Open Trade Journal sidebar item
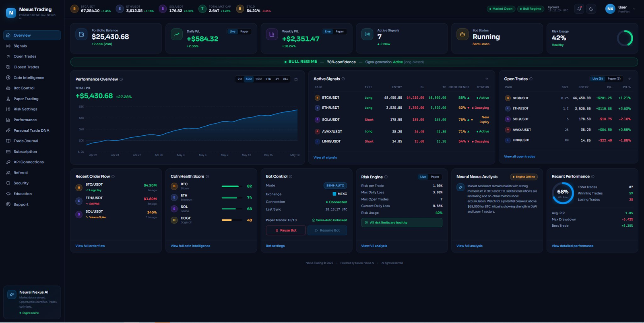The image size is (644, 323). click(x=32, y=141)
